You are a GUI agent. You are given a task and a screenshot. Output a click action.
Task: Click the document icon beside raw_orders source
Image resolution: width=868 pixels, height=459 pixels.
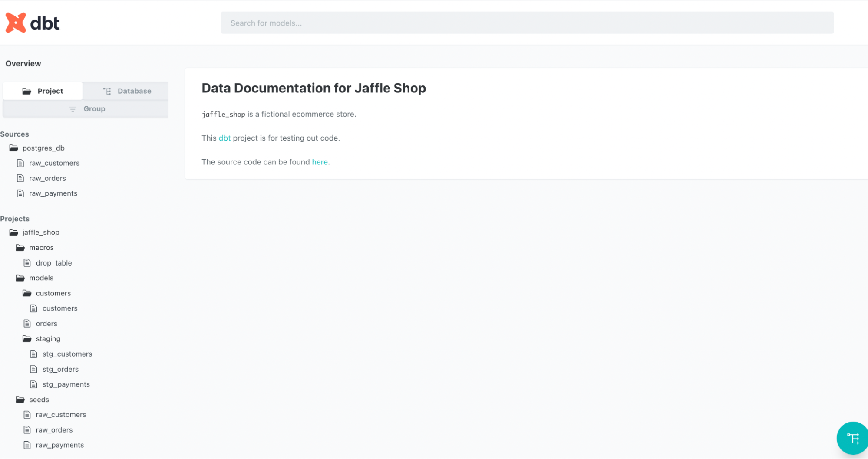20,178
